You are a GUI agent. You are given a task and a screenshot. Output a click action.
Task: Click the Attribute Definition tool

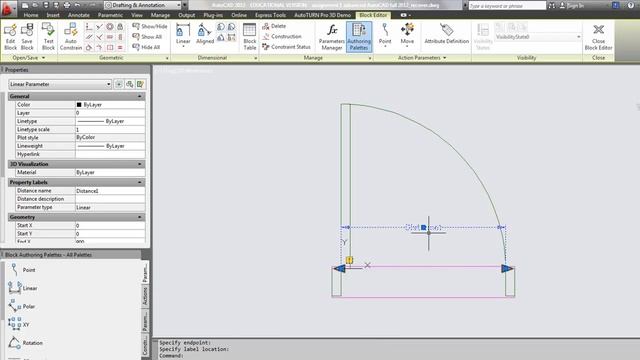pos(447,33)
